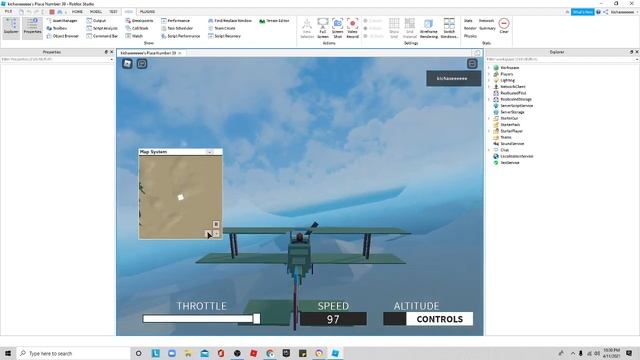The width and height of the screenshot is (640, 360).
Task: Open the Call Stack window
Action: (137, 28)
